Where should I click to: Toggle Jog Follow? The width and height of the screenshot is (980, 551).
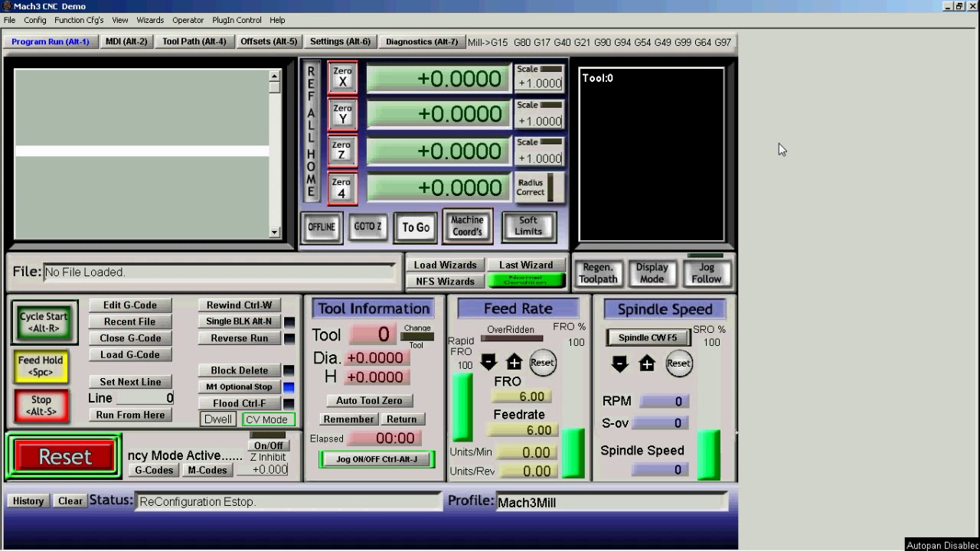(706, 273)
